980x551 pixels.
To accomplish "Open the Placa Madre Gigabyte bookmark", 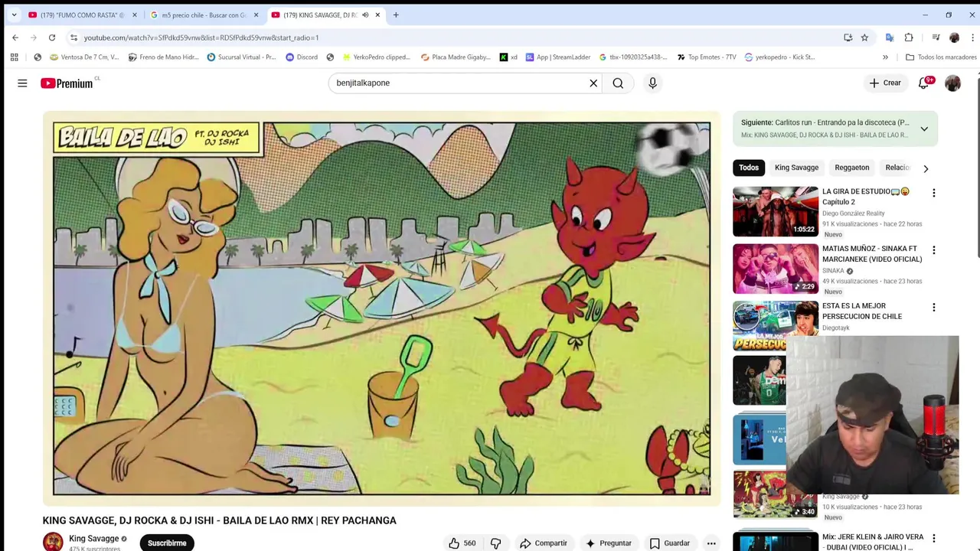I will (x=456, y=57).
